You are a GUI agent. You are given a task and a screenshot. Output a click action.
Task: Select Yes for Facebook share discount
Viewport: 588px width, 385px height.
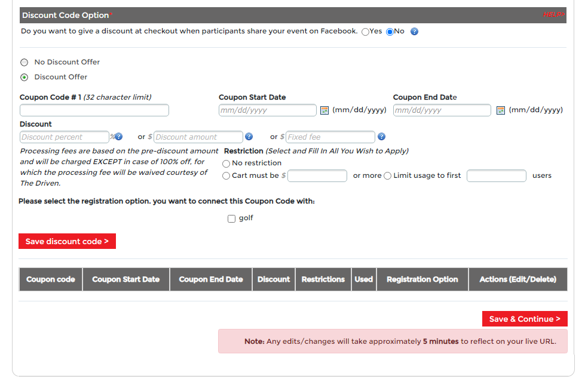point(365,32)
